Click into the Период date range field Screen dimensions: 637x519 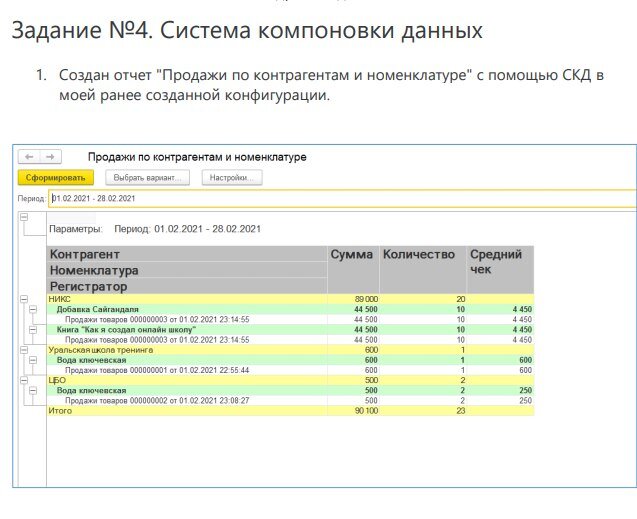[x=342, y=199]
